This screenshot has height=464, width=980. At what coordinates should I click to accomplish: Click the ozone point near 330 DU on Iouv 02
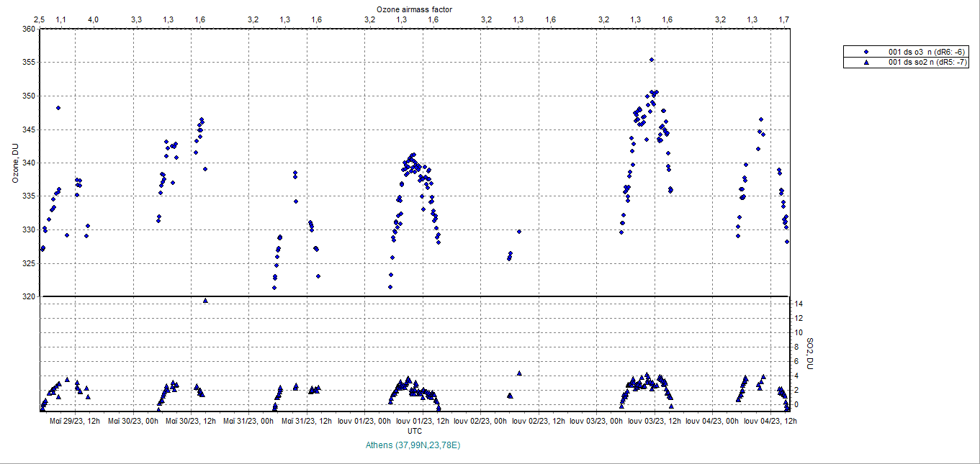pyautogui.click(x=518, y=231)
